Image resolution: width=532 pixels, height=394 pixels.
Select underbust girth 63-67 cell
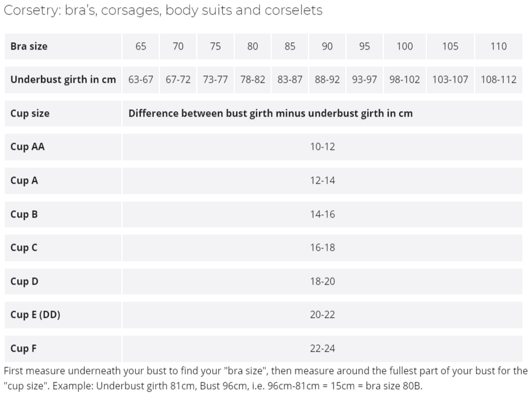coord(141,79)
